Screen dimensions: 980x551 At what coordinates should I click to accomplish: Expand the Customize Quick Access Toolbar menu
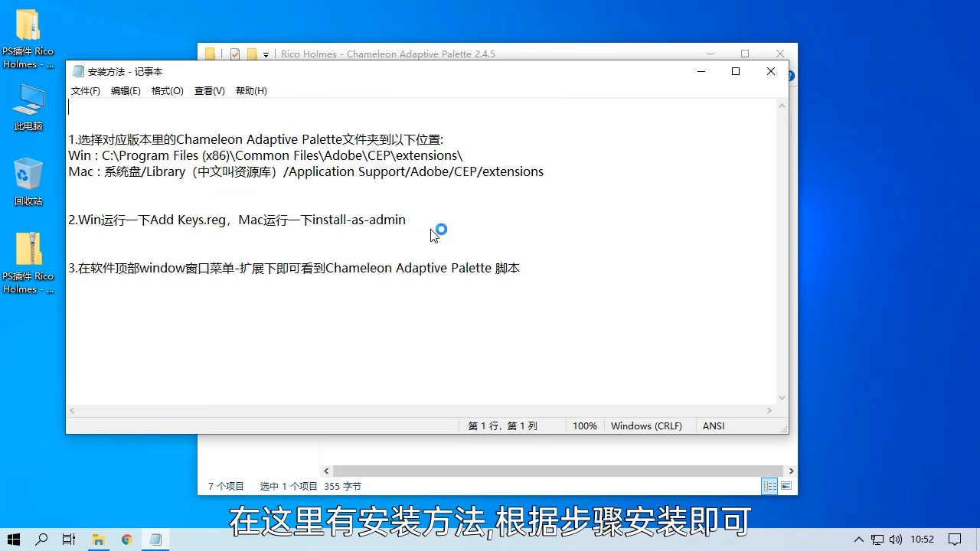coord(266,54)
